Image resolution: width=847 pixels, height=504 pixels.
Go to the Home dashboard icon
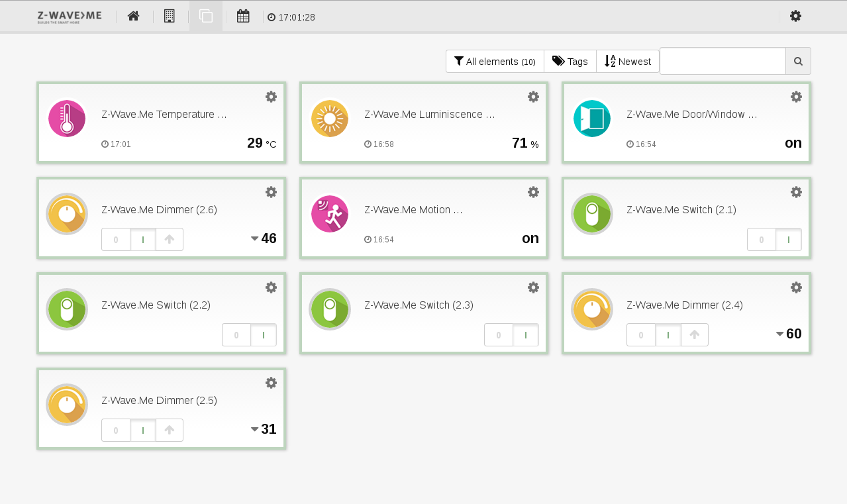(x=133, y=16)
